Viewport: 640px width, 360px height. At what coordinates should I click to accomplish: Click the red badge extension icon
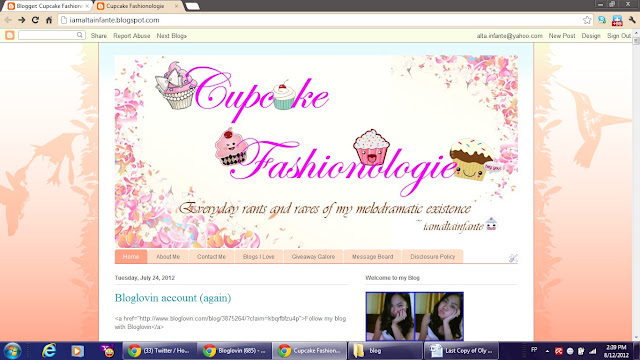[617, 20]
